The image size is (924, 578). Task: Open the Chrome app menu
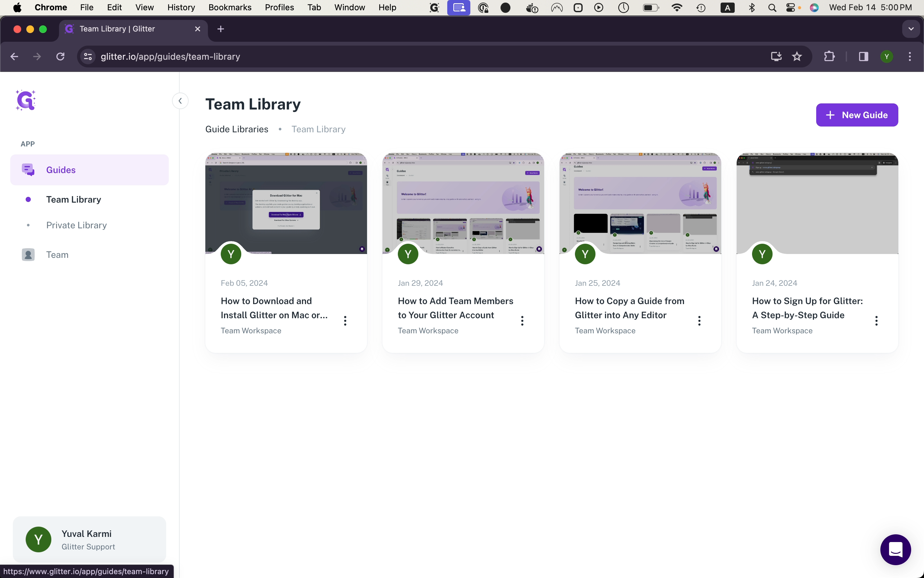coord(51,7)
